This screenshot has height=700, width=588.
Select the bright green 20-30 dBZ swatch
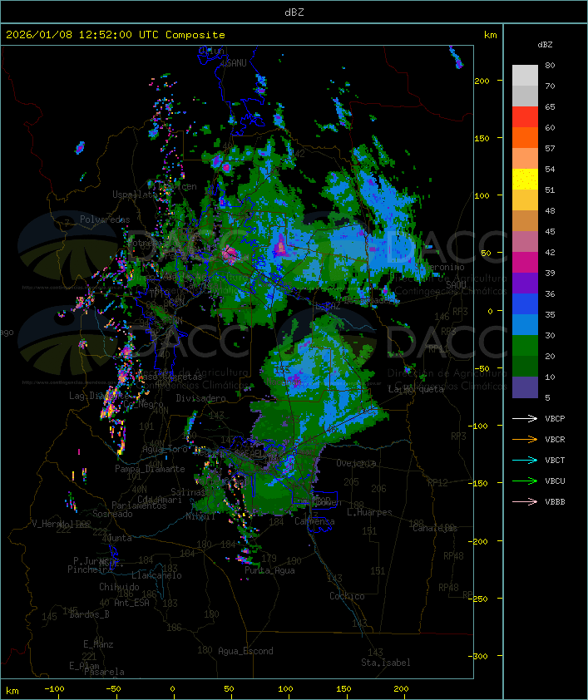click(x=525, y=346)
